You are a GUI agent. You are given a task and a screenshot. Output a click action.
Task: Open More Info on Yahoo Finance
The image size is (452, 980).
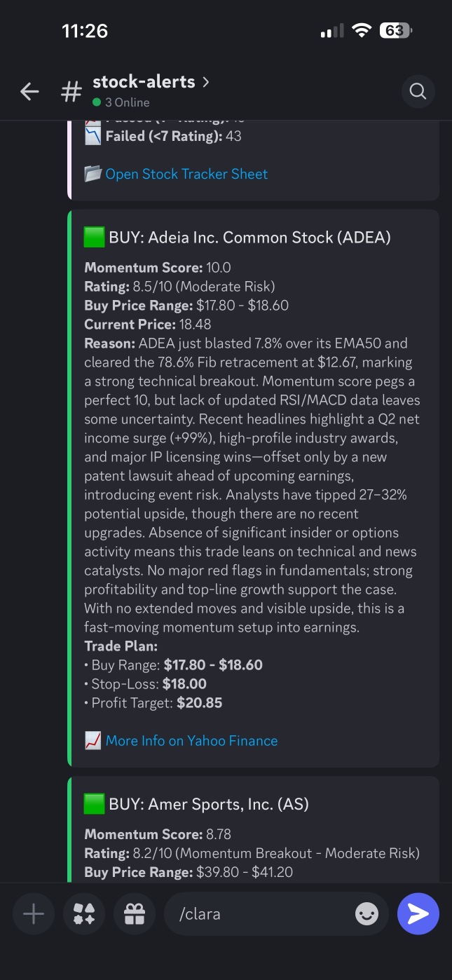point(191,740)
